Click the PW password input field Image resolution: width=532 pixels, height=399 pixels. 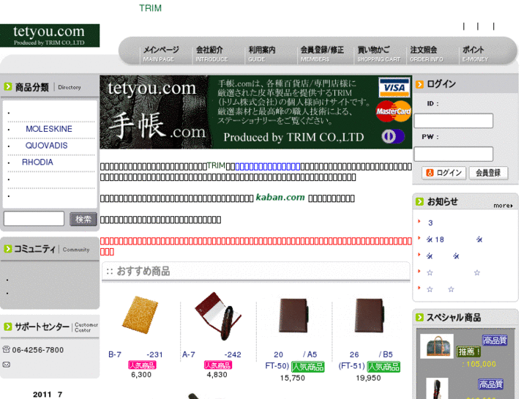[x=454, y=154]
